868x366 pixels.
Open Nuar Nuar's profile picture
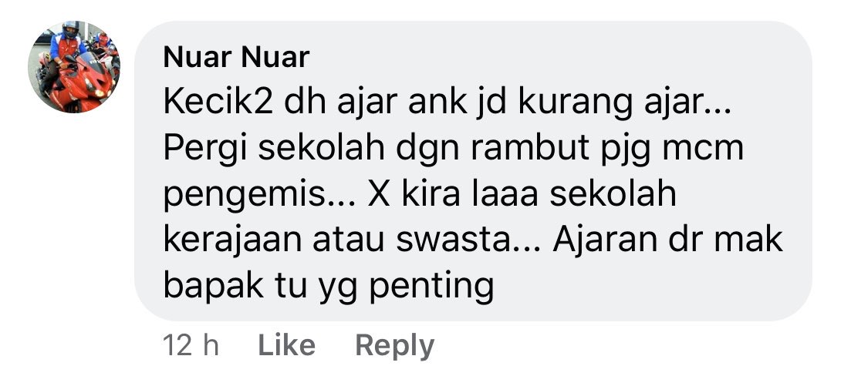click(73, 67)
